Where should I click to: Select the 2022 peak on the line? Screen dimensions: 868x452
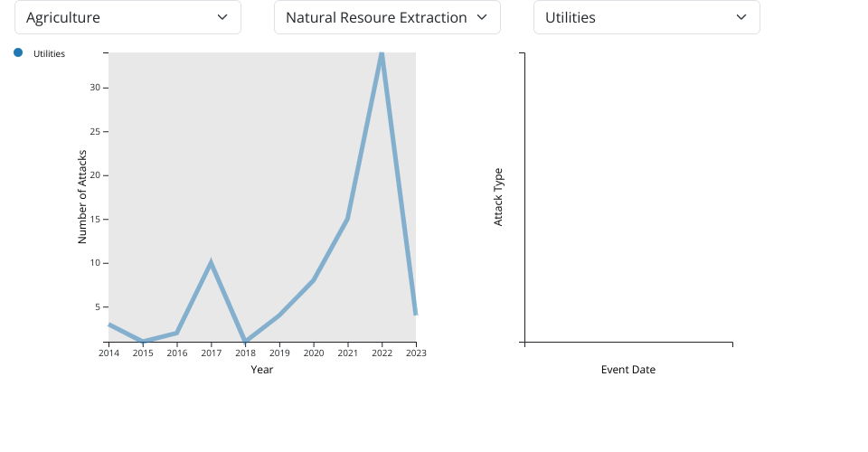[382, 54]
